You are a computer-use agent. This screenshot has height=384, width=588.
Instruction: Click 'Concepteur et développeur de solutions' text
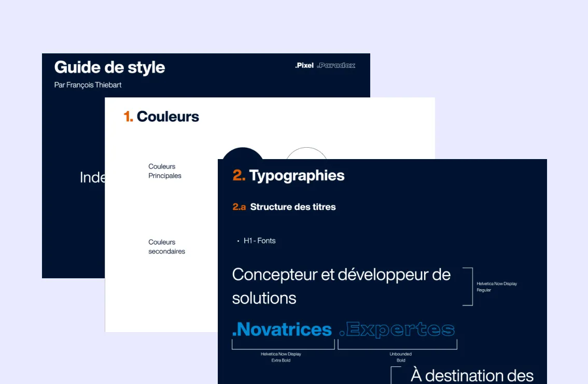(x=341, y=286)
